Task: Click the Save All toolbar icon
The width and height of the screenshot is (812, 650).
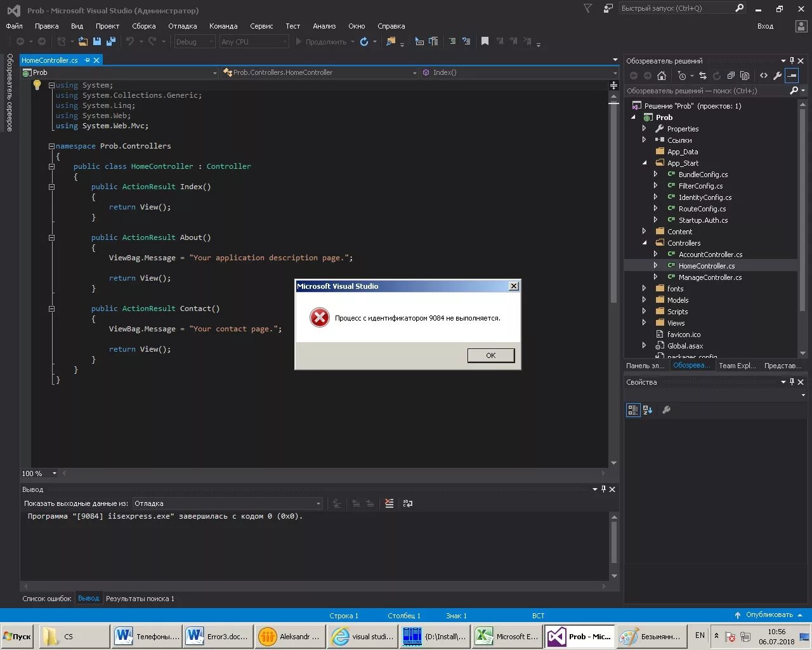Action: (110, 41)
